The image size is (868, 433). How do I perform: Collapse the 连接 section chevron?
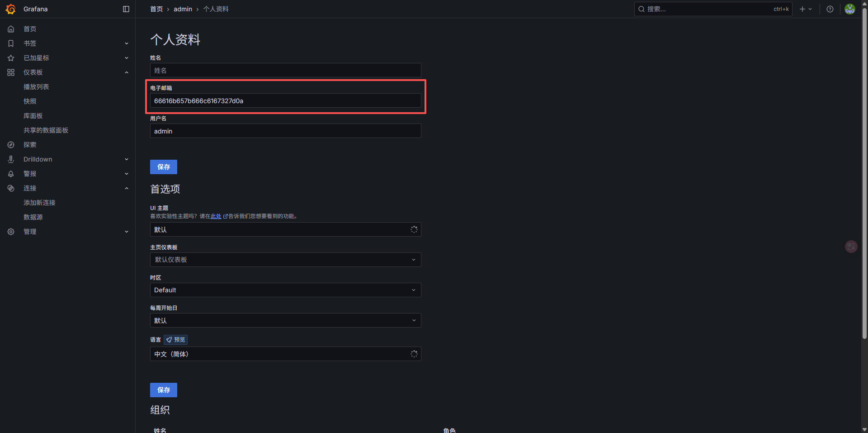(127, 188)
